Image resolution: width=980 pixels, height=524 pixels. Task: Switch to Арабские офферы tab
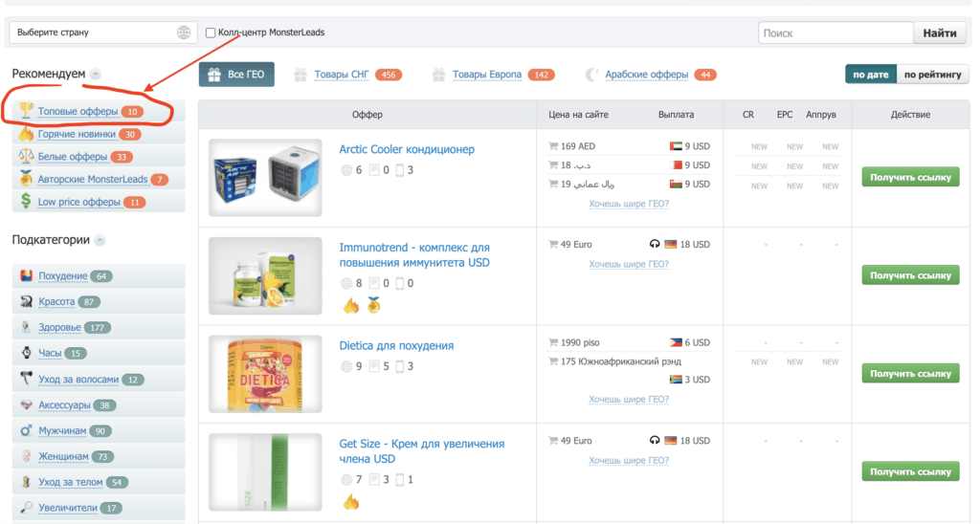coord(646,75)
